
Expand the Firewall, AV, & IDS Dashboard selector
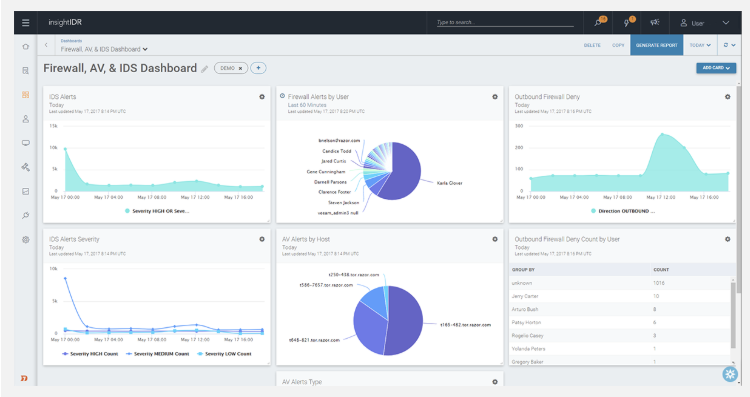click(x=104, y=49)
